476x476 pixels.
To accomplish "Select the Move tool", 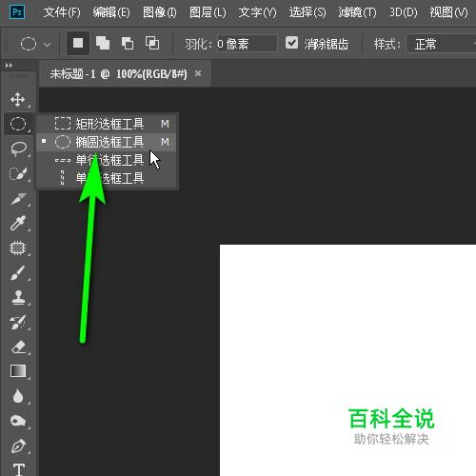I will coord(18,99).
